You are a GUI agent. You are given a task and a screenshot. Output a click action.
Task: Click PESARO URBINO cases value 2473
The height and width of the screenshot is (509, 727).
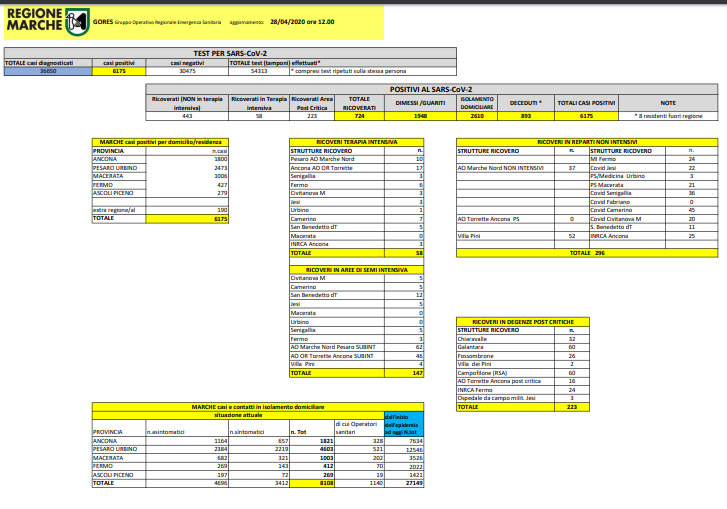221,168
